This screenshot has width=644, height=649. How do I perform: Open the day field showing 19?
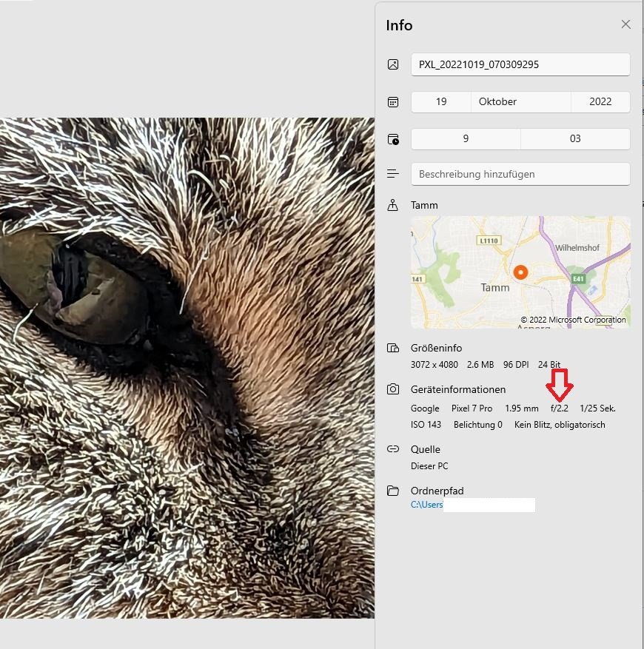pyautogui.click(x=441, y=101)
